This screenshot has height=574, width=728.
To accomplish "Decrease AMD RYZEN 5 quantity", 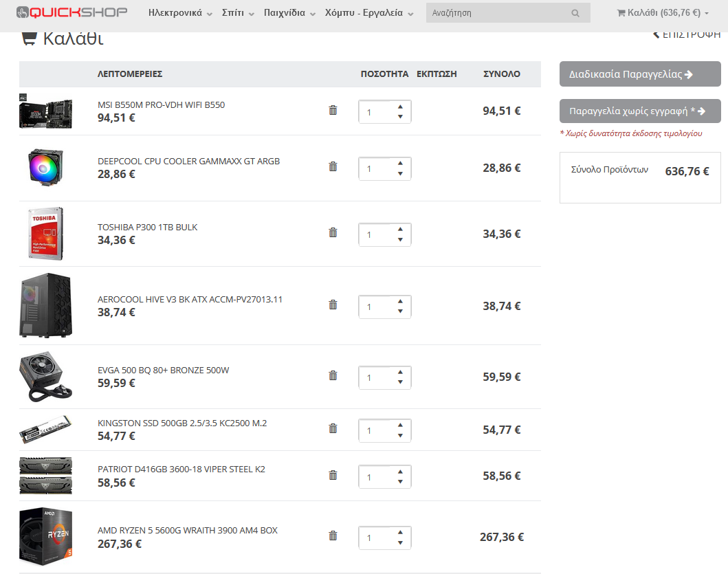I will (400, 542).
